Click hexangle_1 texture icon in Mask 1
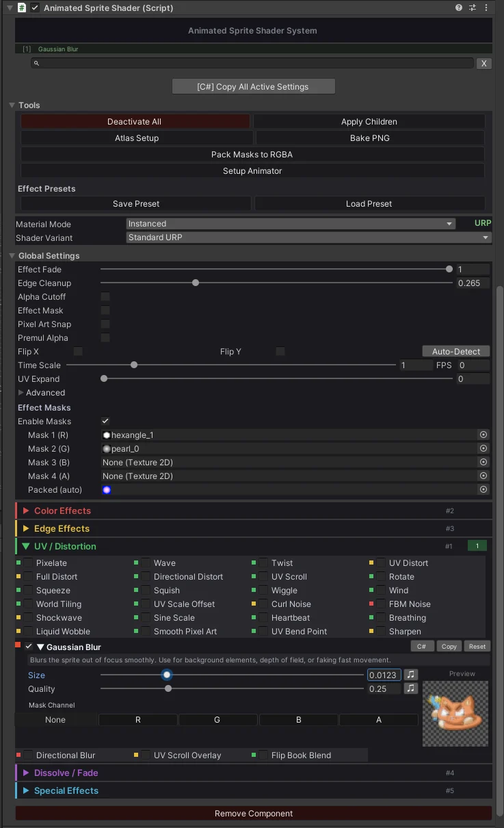 pos(107,435)
